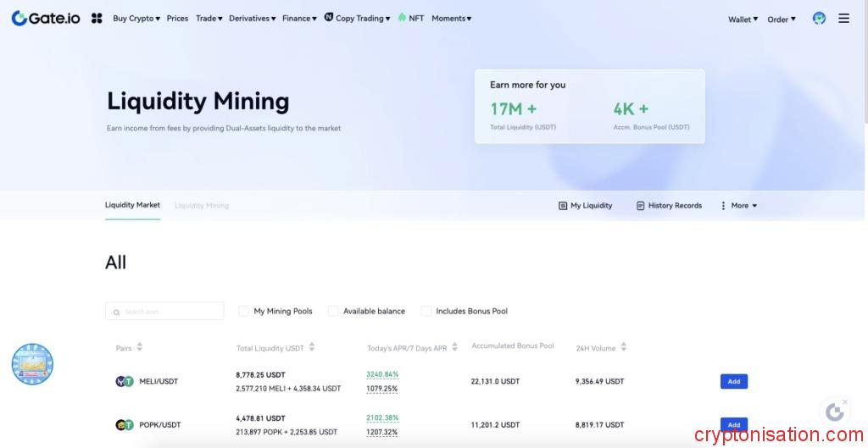The height and width of the screenshot is (448, 868).
Task: Click the 2102.38% APR value
Action: pos(382,418)
